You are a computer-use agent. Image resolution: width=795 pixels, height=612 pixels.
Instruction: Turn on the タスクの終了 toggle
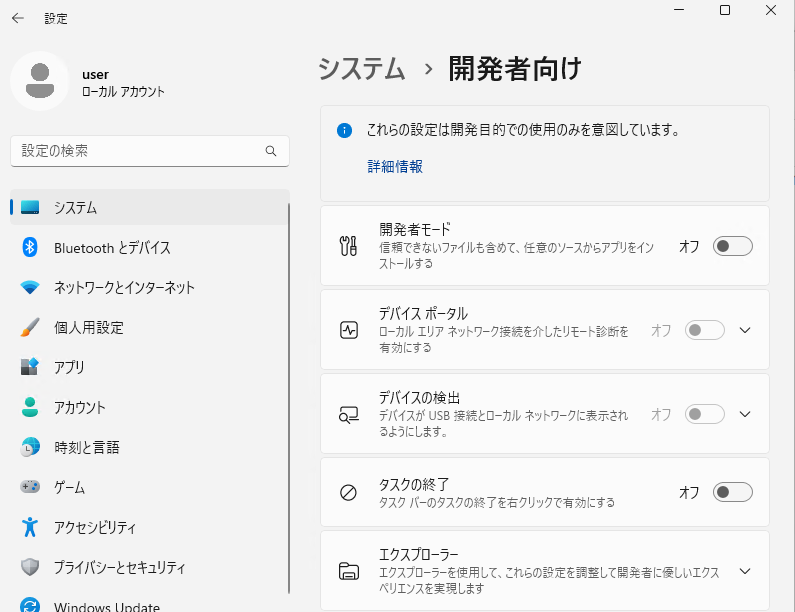732,492
